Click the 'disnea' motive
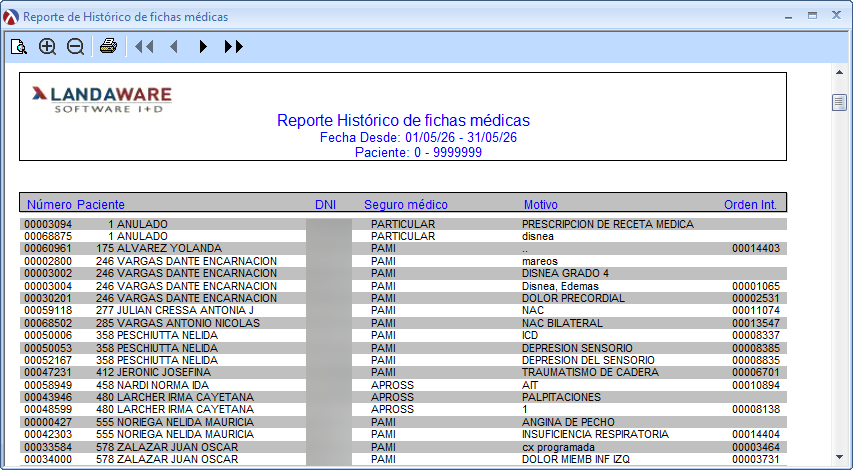 pyautogui.click(x=537, y=236)
